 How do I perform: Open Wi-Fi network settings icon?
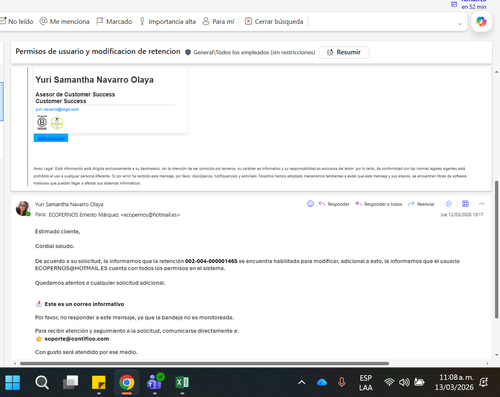pos(389,382)
